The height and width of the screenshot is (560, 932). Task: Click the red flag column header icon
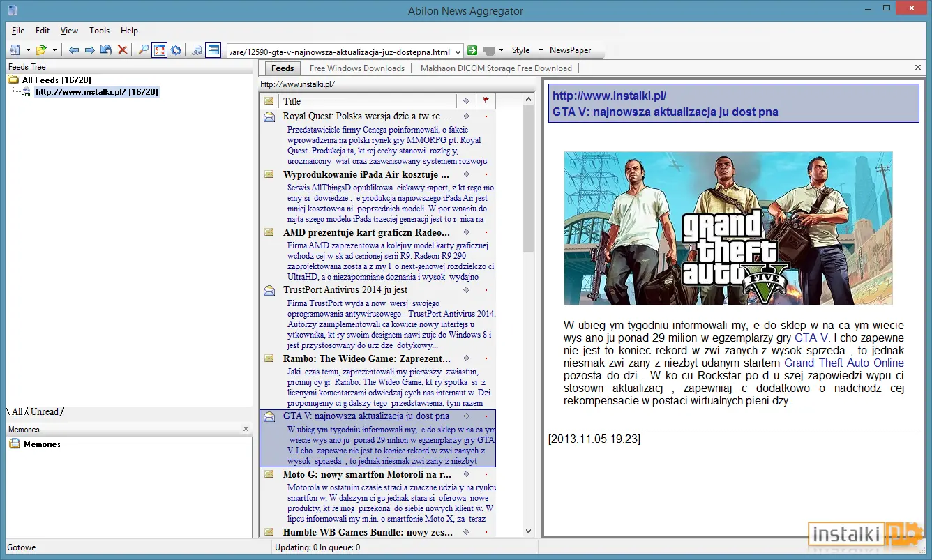486,101
